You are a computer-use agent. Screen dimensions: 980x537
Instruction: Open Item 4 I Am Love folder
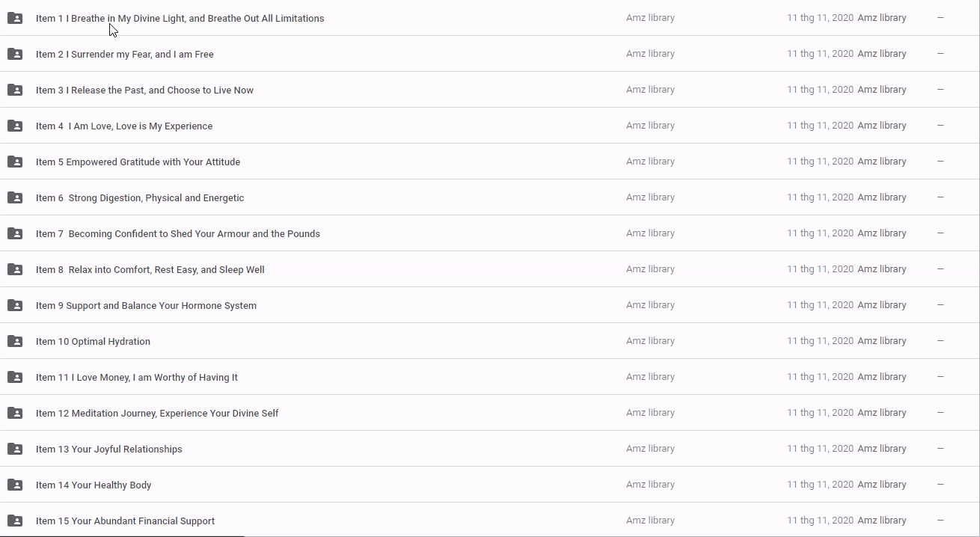pos(124,126)
